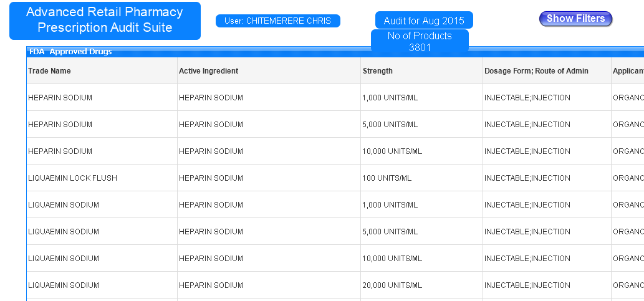
Task: Click 5,000 UNITS/ML strength in the Liquaemin Sodium row
Action: [x=390, y=232]
